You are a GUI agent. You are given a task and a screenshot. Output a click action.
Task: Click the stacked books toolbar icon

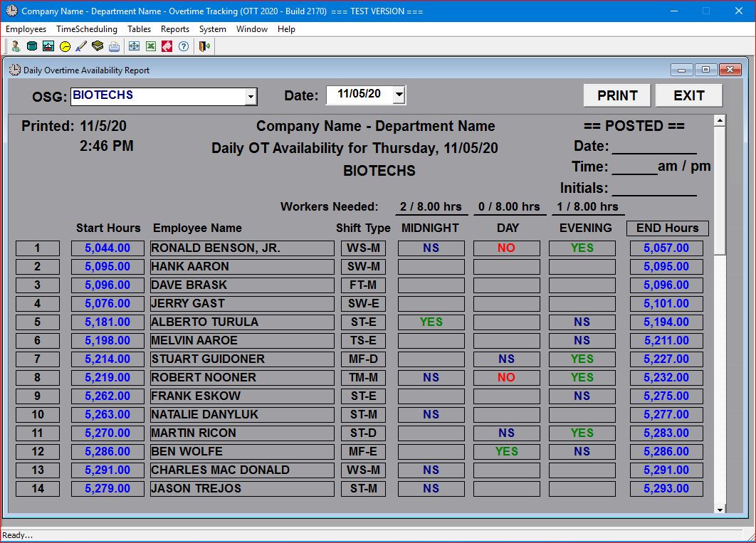(98, 46)
